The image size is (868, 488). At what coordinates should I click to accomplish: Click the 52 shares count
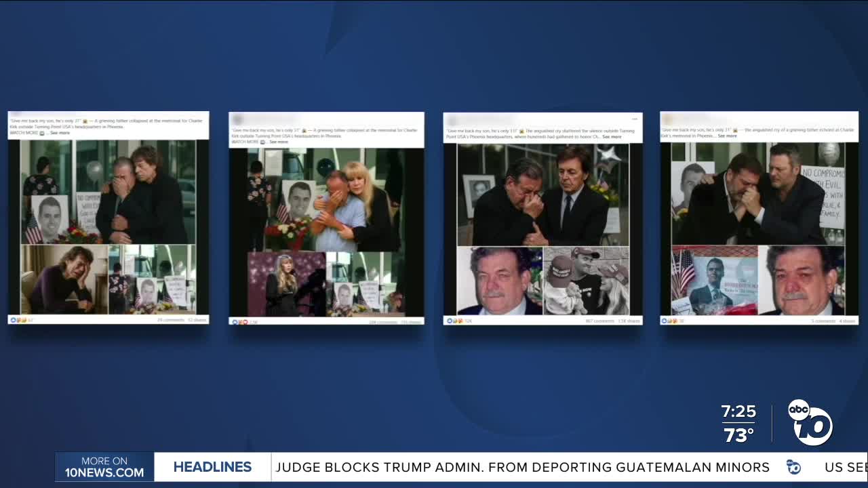tap(197, 320)
